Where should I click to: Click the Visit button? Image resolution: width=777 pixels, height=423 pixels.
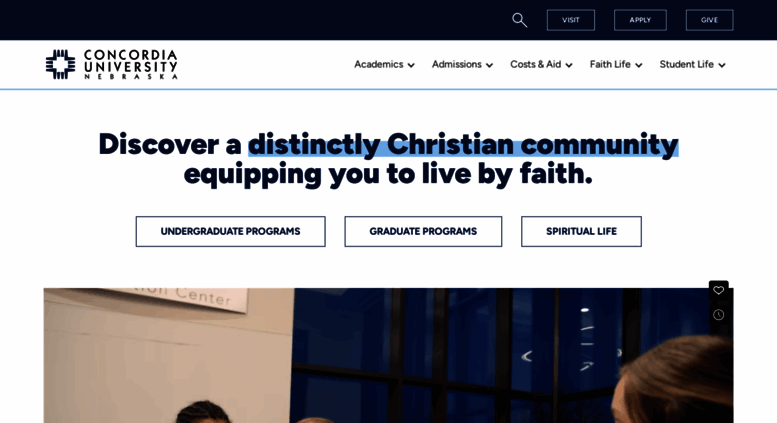(571, 20)
